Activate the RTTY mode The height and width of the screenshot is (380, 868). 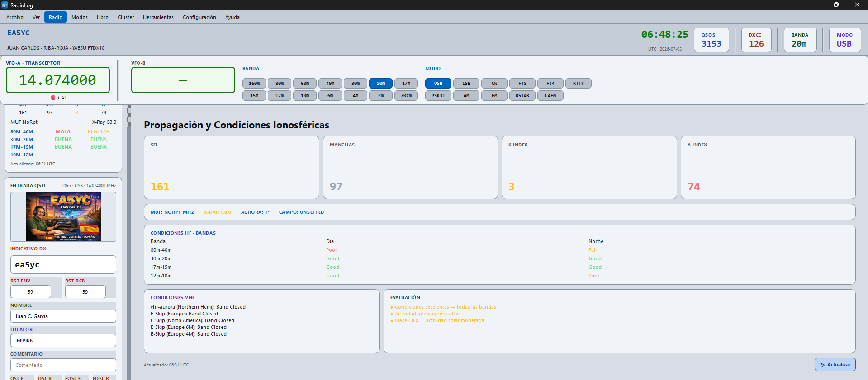(x=579, y=84)
